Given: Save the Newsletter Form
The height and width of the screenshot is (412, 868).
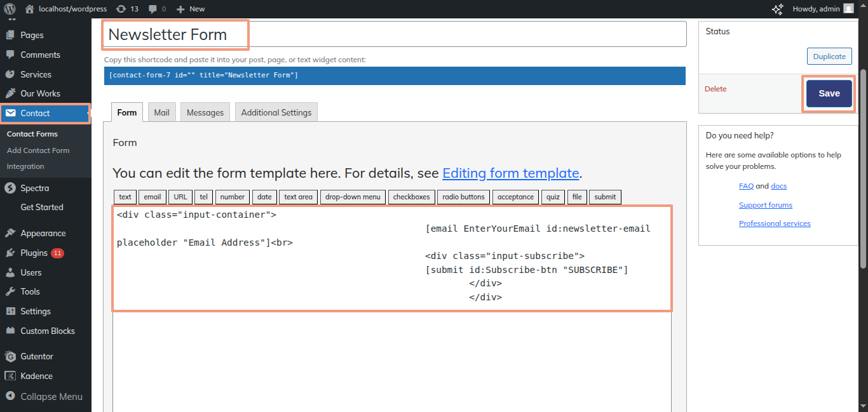Looking at the screenshot, I should click(829, 93).
